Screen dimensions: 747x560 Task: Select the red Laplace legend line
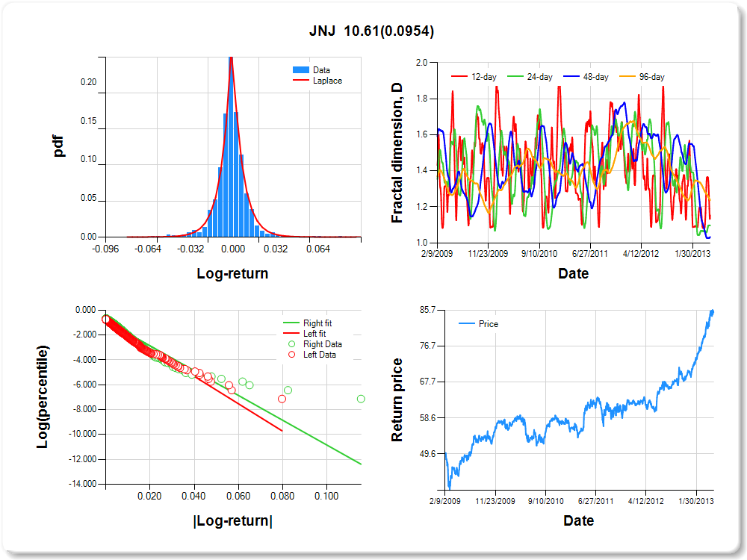tap(300, 81)
